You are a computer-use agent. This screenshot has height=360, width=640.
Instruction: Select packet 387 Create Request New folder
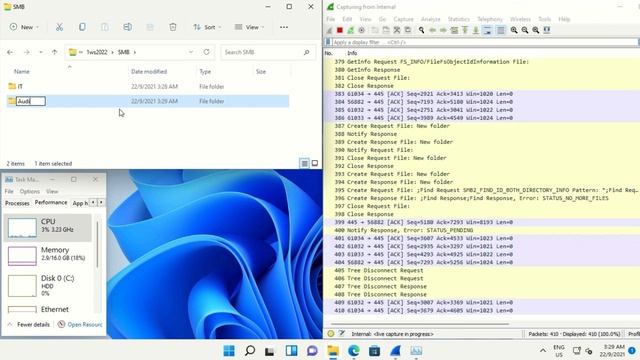[482, 126]
